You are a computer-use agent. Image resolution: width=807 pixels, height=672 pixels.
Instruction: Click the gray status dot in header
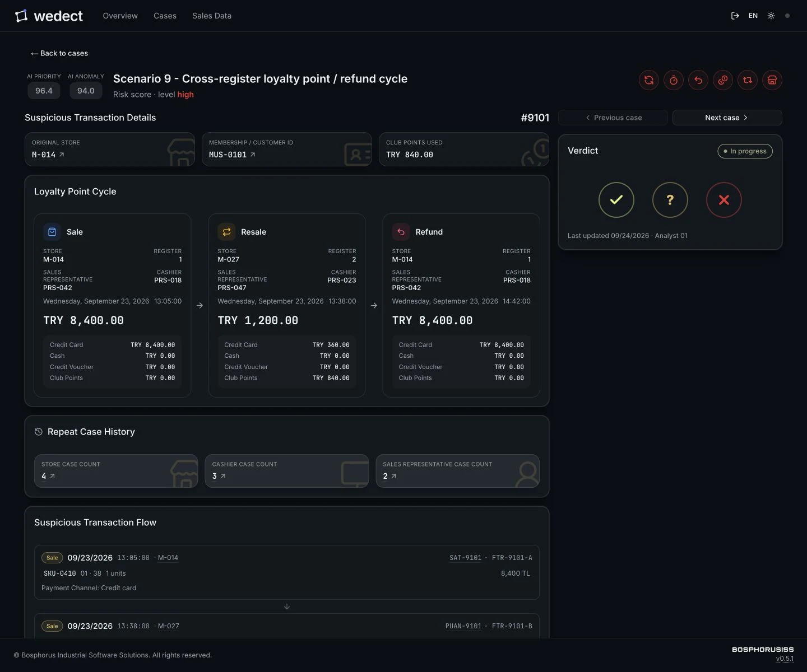pyautogui.click(x=787, y=16)
